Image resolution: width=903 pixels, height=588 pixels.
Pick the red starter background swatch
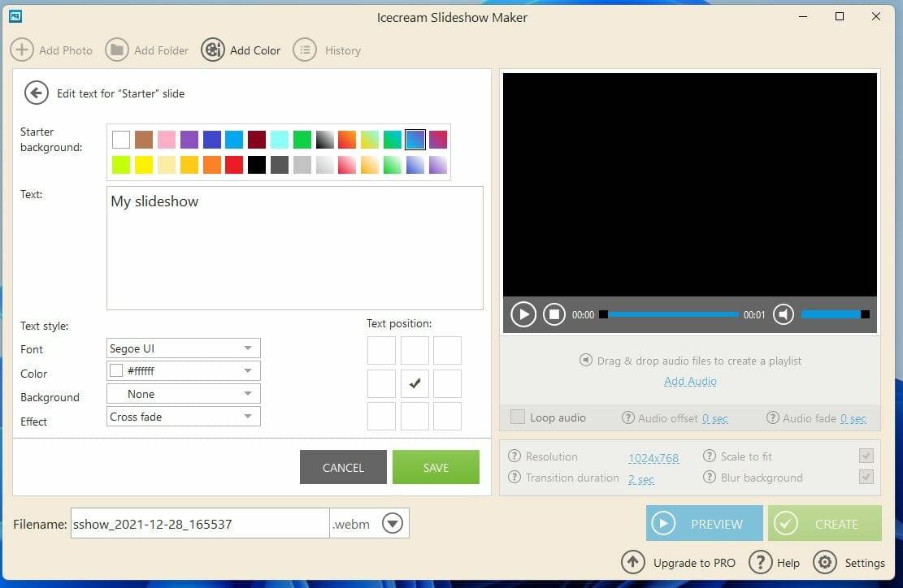click(234, 165)
